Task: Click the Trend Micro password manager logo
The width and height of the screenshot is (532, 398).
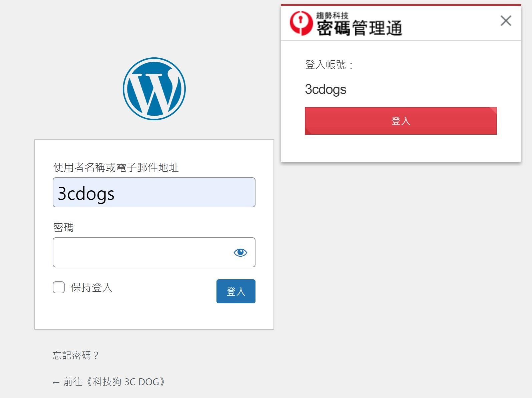Action: (346, 23)
